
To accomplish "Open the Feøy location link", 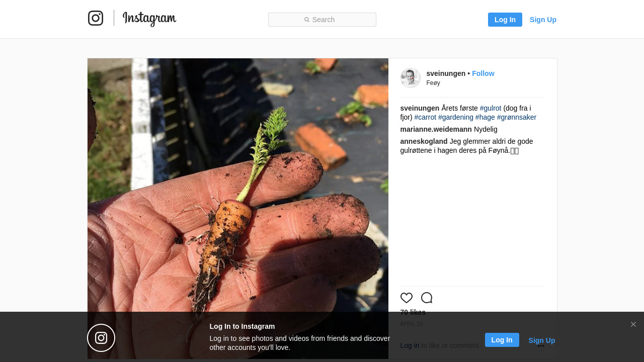I will pos(433,83).
